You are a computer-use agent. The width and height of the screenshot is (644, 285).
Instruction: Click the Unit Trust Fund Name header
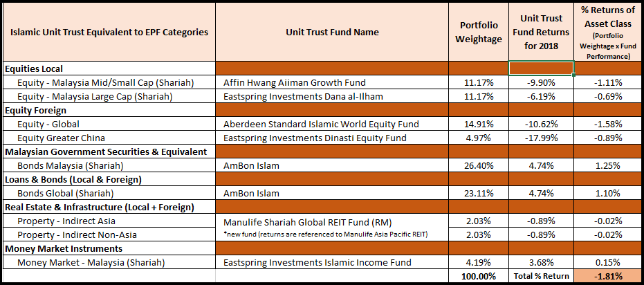coord(332,32)
